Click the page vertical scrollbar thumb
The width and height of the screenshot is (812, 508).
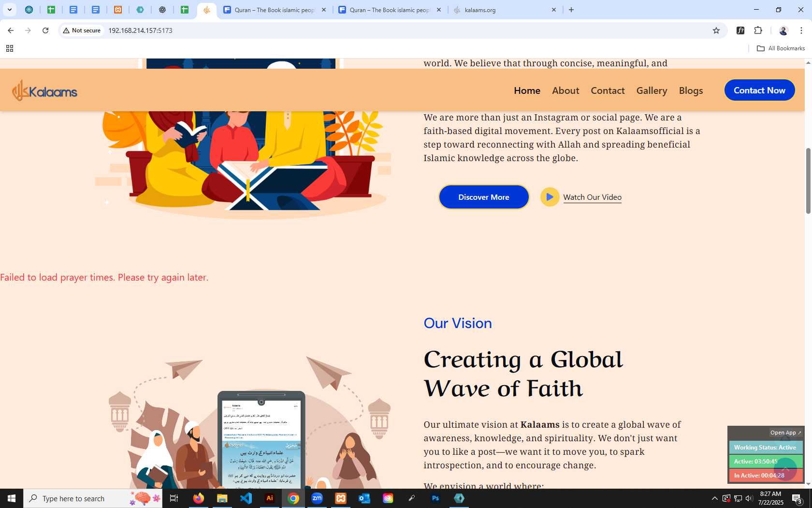click(x=808, y=181)
